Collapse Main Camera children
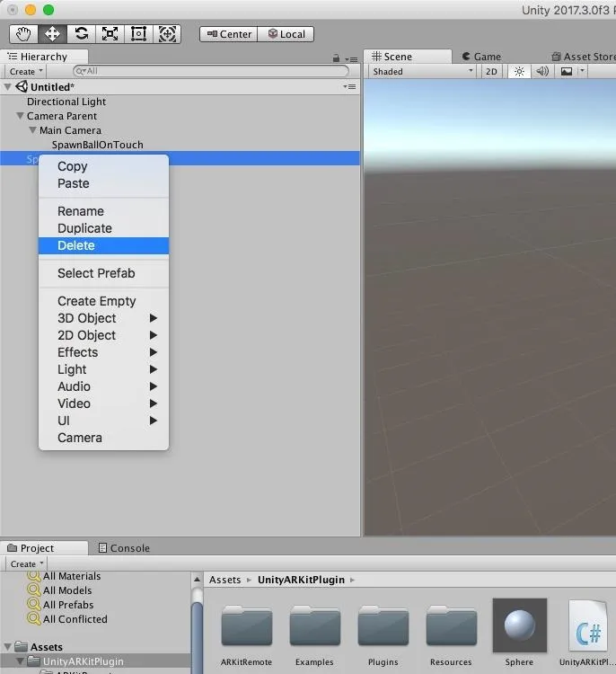Viewport: 616px width, 674px height. click(32, 129)
